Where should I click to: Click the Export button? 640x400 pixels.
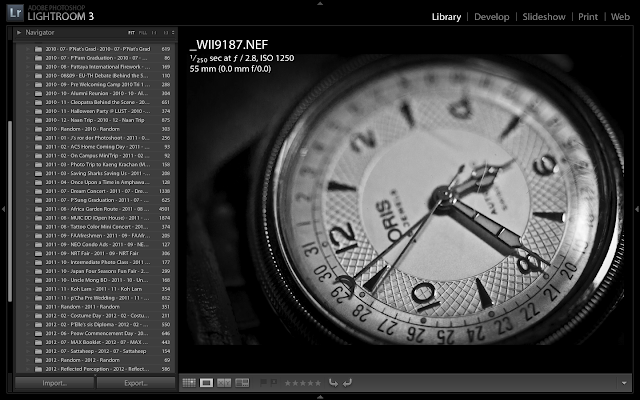(136, 383)
